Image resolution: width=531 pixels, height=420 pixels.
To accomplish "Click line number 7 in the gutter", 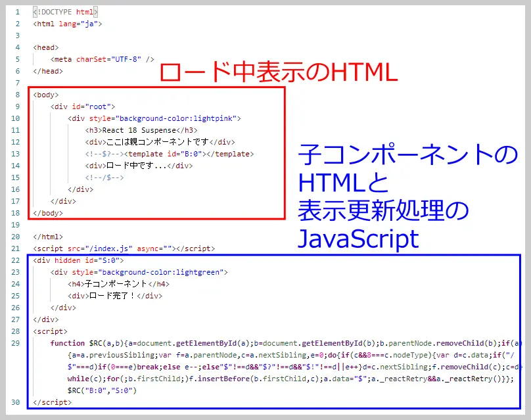I will [18, 83].
